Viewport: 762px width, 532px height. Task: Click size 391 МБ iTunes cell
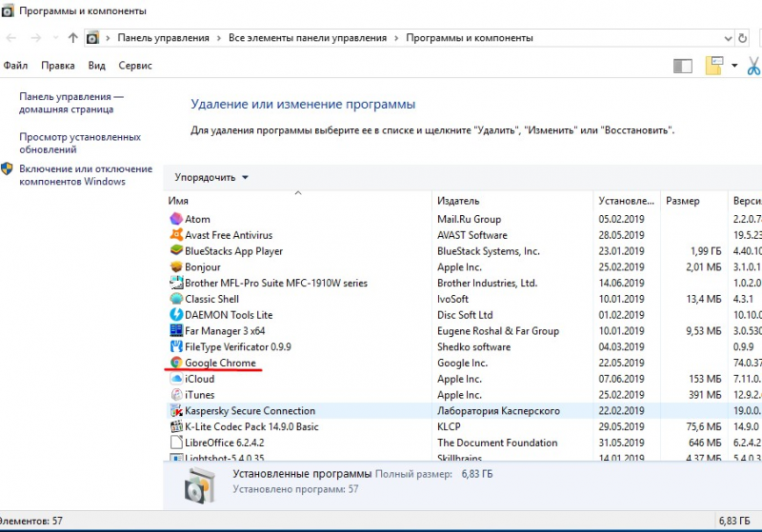point(705,395)
